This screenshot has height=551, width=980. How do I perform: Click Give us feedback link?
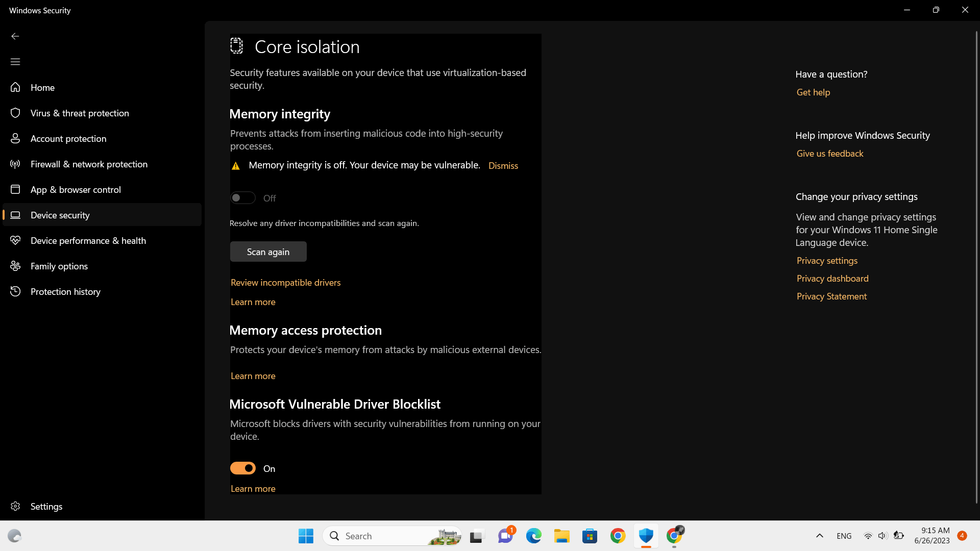pyautogui.click(x=830, y=154)
